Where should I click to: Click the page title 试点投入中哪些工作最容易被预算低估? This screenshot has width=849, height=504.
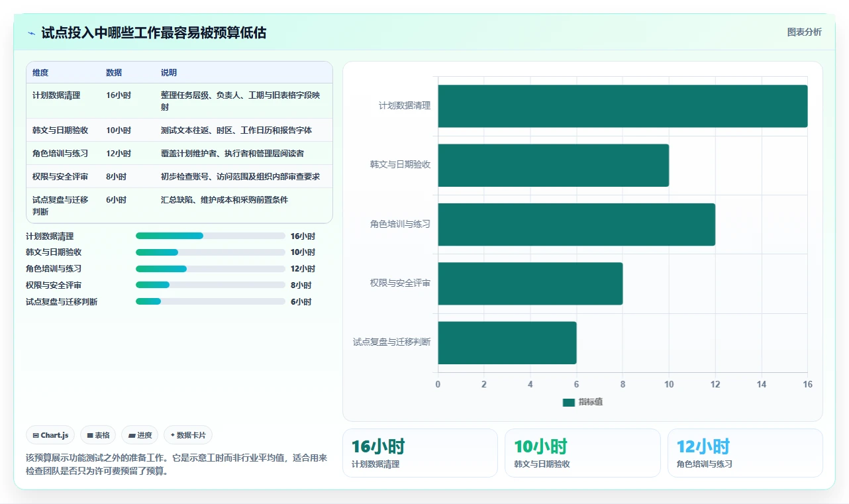[x=154, y=33]
